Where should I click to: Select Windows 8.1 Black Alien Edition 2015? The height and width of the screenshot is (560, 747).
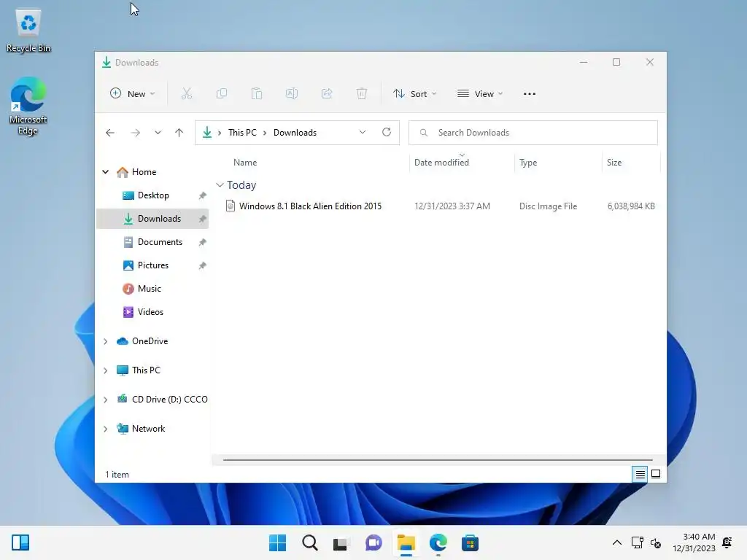point(310,206)
